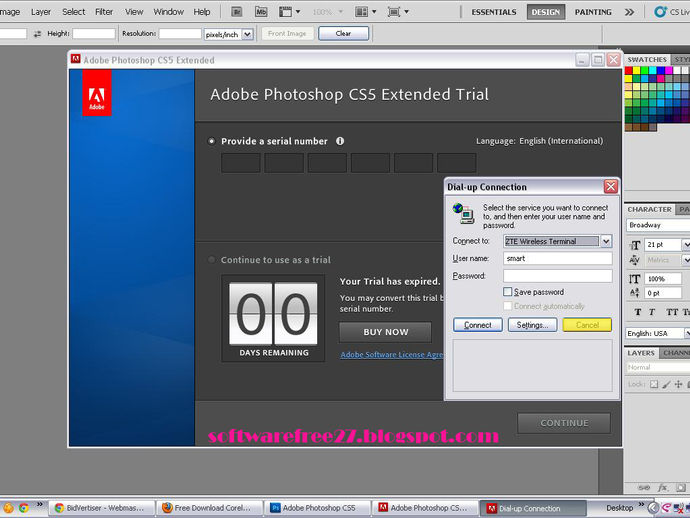Switch to BidVertiser Chrome taskbar window

tap(102, 508)
